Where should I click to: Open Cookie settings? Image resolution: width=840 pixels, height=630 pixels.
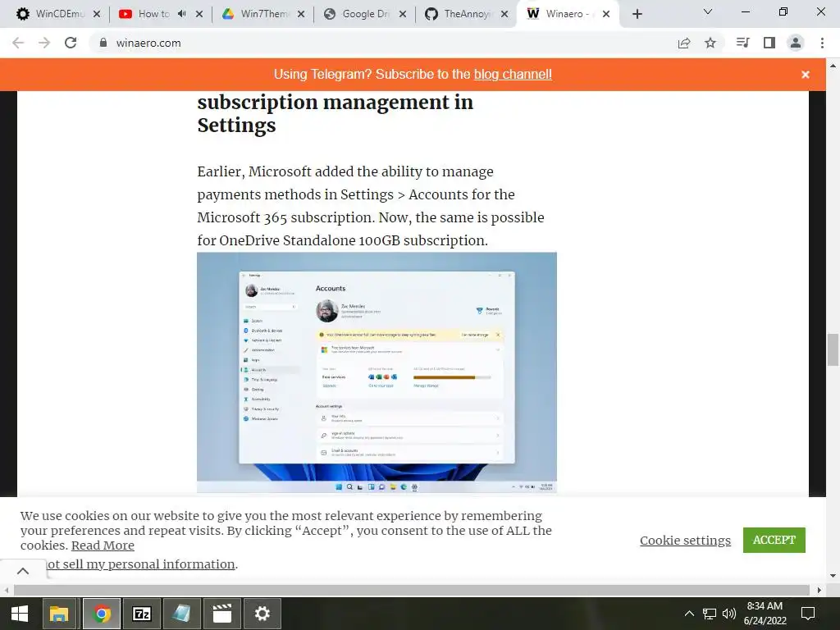(x=685, y=540)
